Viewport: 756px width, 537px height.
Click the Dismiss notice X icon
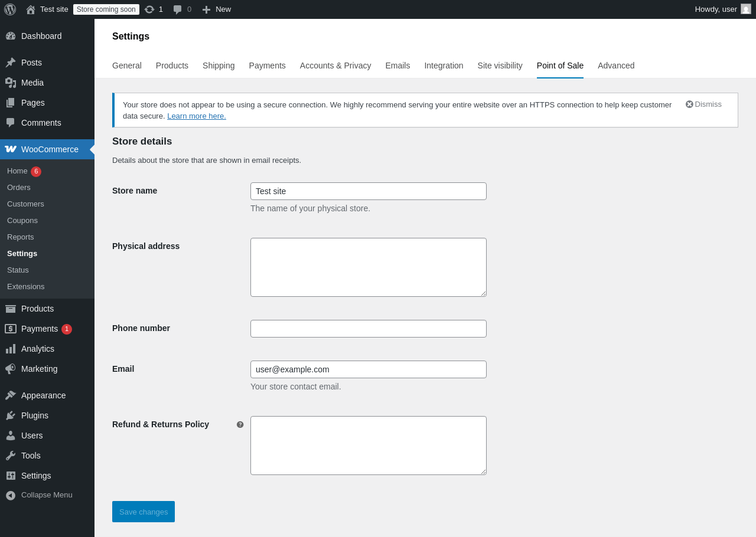[689, 104]
